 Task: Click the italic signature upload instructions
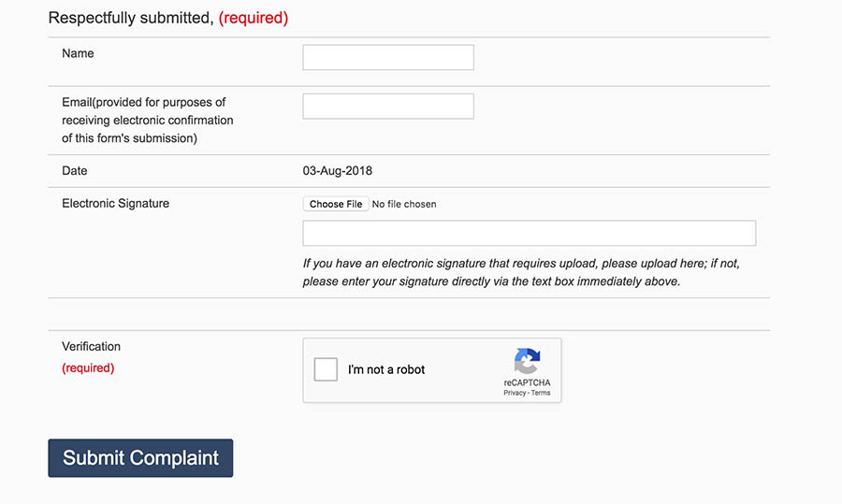pos(521,272)
